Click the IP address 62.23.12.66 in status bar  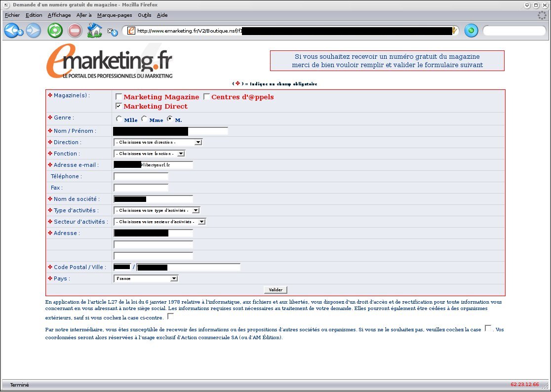525,385
